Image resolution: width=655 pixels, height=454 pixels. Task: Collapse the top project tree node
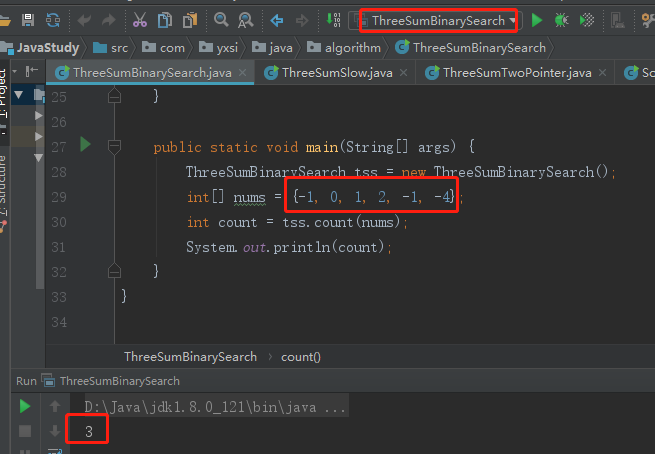pyautogui.click(x=18, y=95)
